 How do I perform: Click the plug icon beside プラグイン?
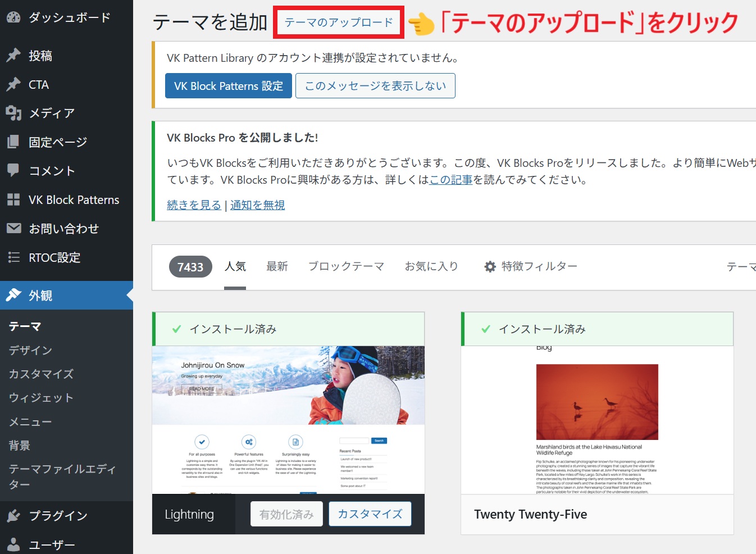(x=13, y=515)
